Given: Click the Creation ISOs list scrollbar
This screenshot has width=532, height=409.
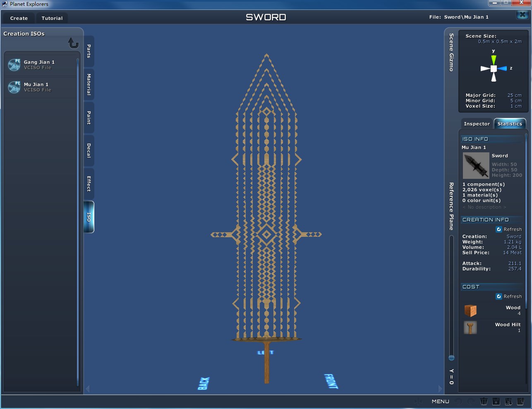Looking at the screenshot, I should click(x=77, y=222).
